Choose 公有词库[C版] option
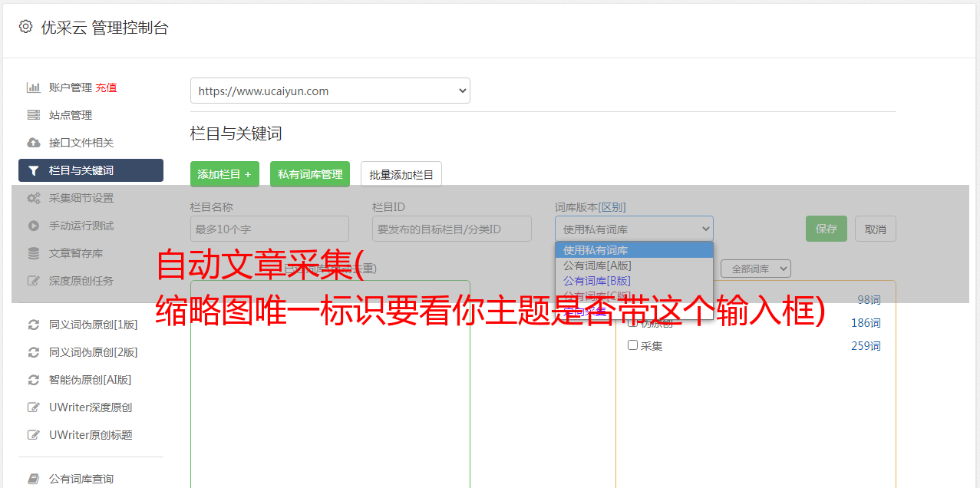 (634, 295)
